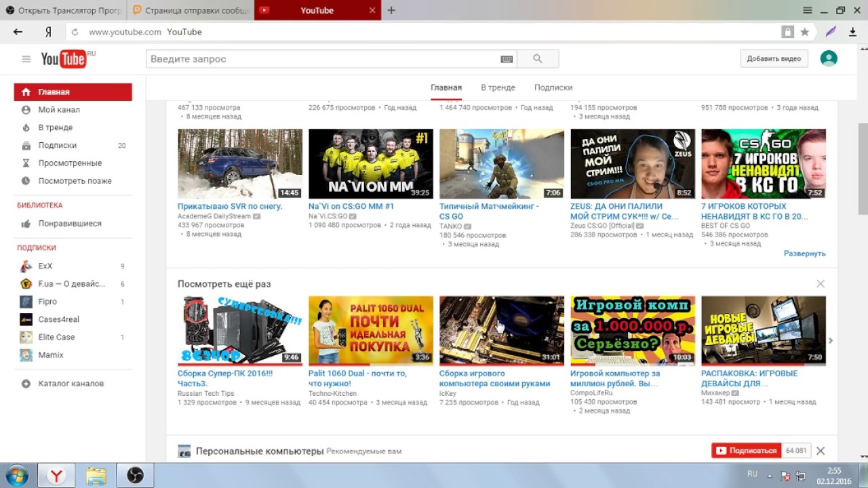Open 'Игровой компьютер за миллион рублей' thumbnail
This screenshot has width=868, height=488.
pyautogui.click(x=633, y=331)
